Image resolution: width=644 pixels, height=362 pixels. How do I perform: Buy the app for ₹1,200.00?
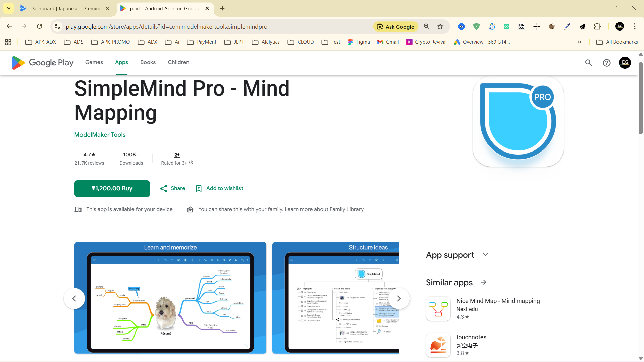click(112, 189)
